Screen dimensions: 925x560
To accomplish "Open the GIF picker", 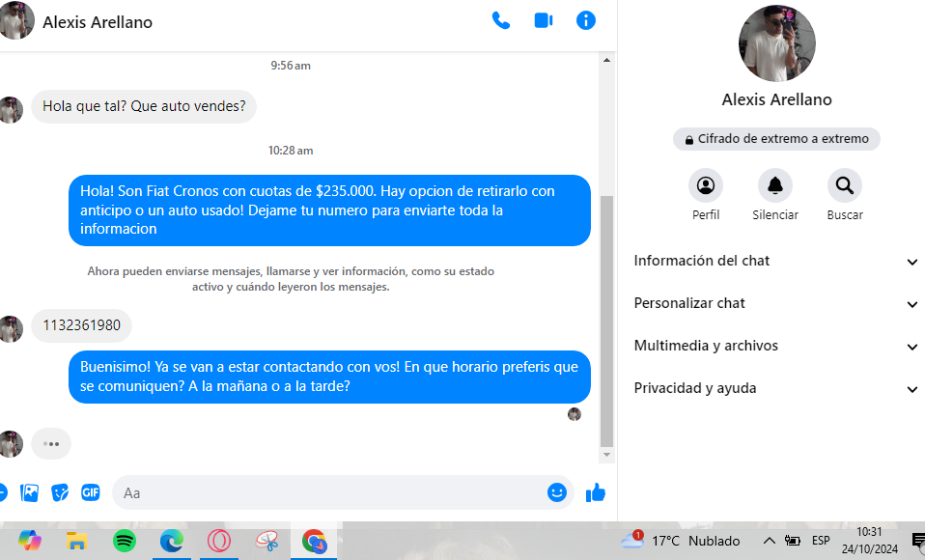I will coord(90,492).
